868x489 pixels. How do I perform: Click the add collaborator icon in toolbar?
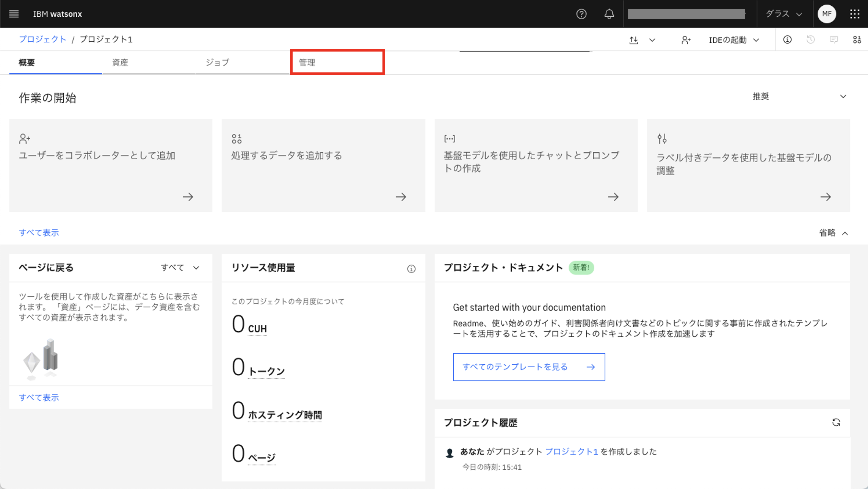(x=686, y=40)
